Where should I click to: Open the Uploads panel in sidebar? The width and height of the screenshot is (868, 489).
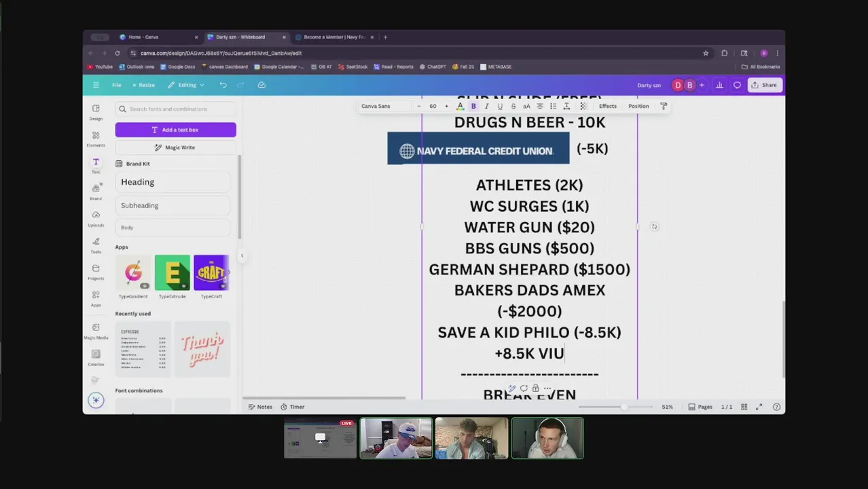(x=96, y=218)
